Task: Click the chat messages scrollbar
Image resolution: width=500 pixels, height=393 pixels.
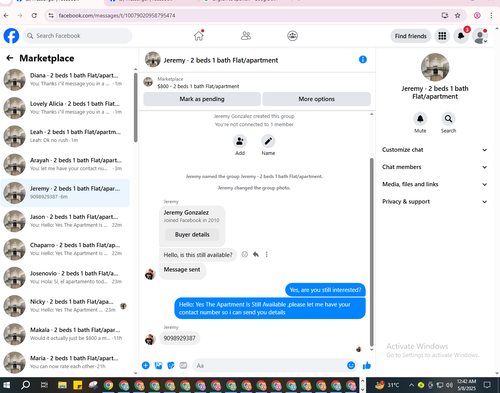Action: coord(372,252)
